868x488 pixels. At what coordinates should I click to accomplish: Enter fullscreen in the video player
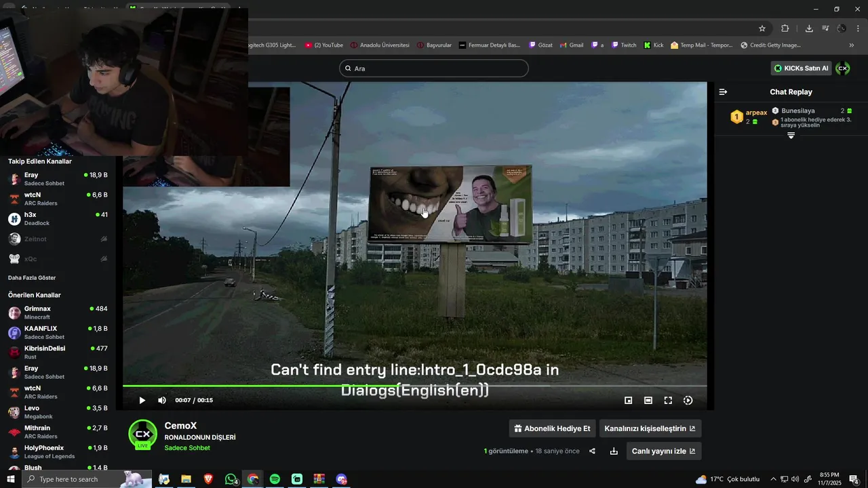668,401
